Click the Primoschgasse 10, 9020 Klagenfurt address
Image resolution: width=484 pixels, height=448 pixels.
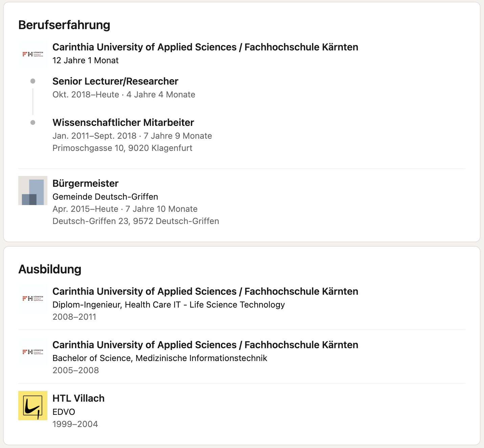point(122,148)
